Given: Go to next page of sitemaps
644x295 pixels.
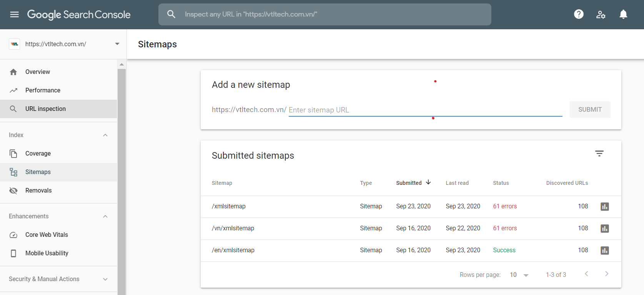Looking at the screenshot, I should click(x=607, y=274).
